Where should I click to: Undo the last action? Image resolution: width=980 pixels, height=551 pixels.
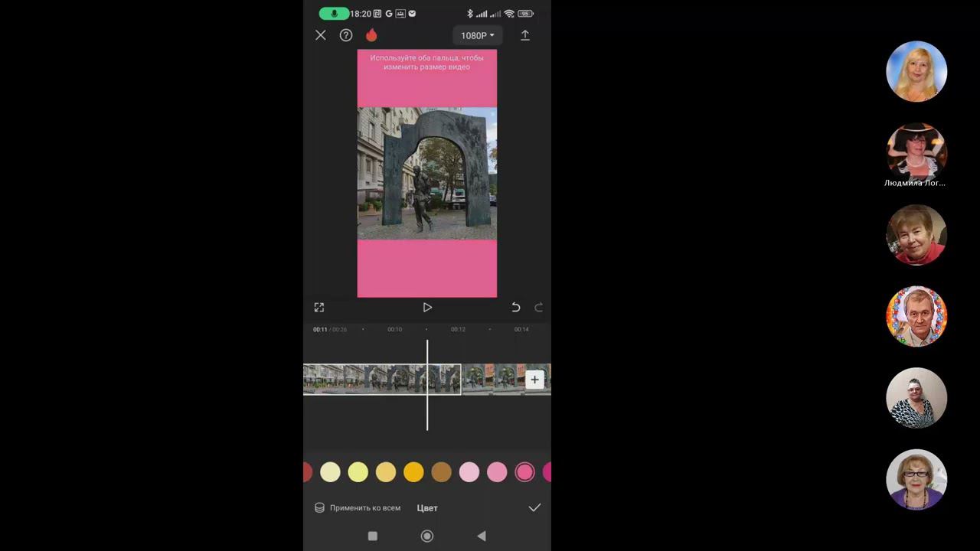click(x=515, y=308)
